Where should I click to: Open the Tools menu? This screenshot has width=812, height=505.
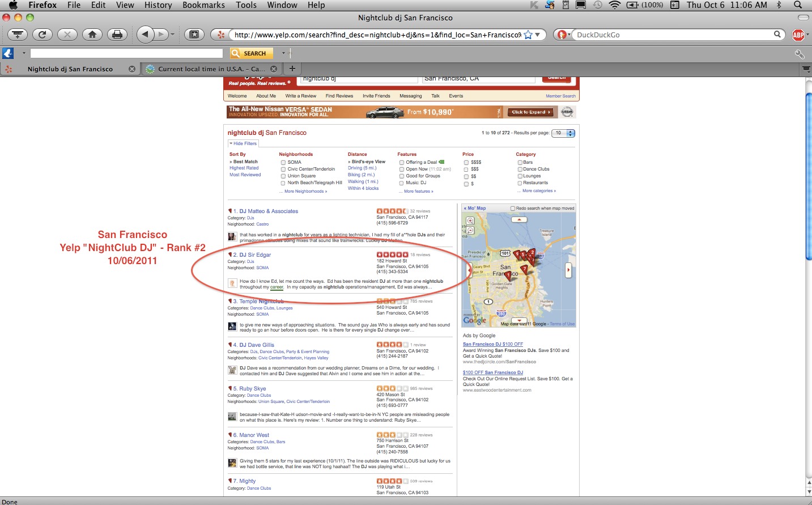246,5
